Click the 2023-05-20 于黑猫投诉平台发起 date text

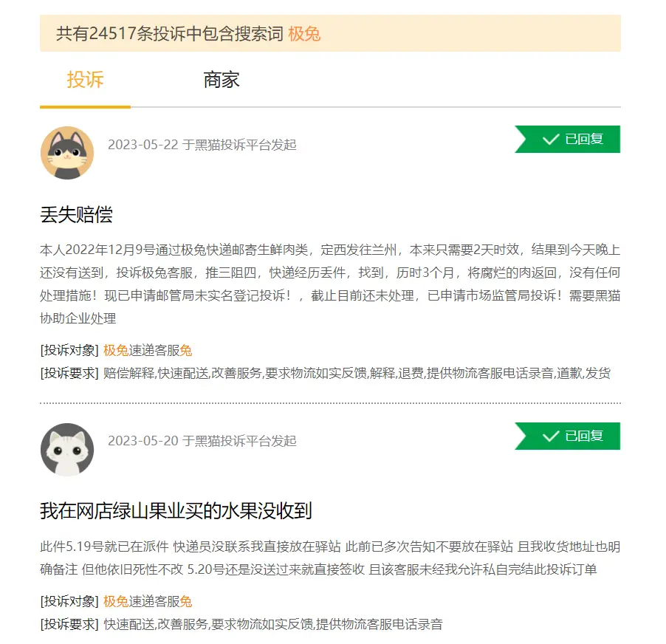(x=202, y=441)
